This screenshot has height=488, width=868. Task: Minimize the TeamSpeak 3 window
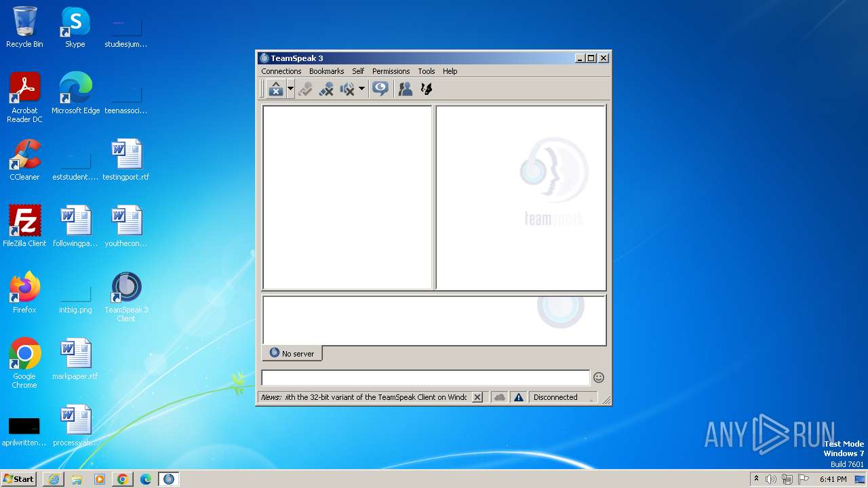(580, 58)
